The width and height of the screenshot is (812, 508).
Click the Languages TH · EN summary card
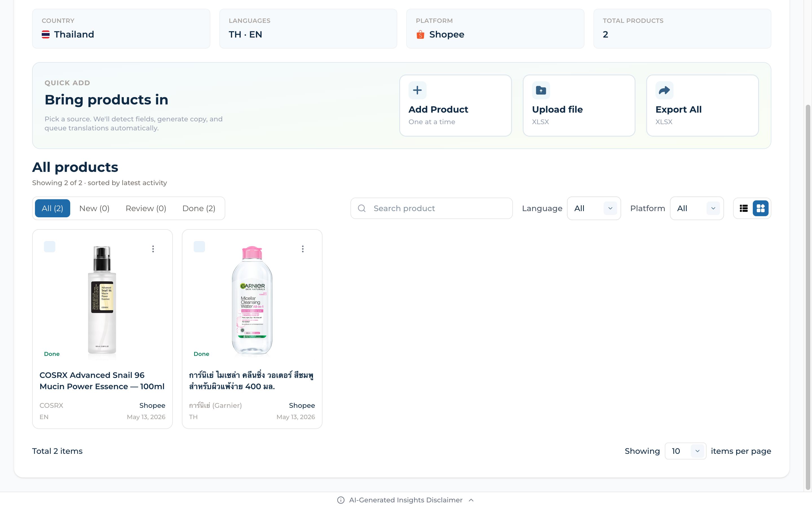tap(308, 29)
